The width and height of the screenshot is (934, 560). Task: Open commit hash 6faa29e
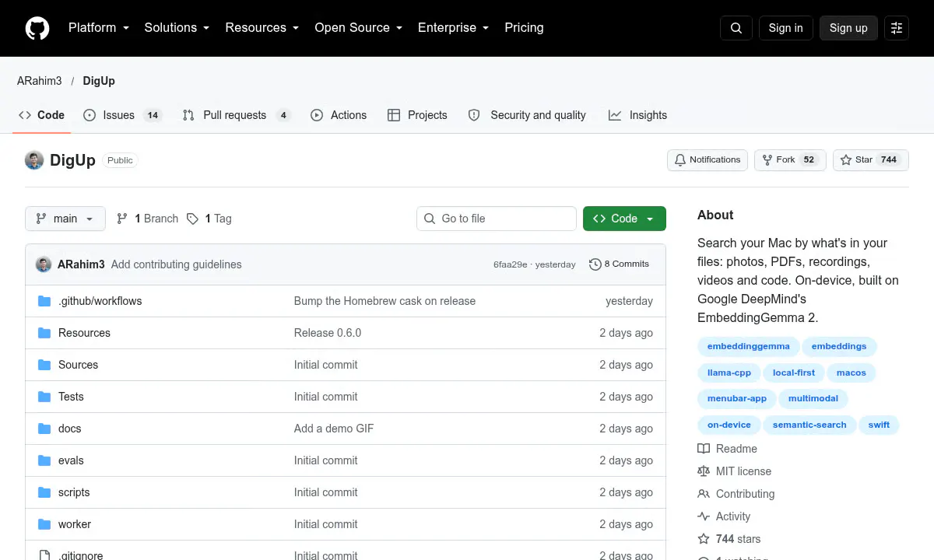tap(510, 264)
